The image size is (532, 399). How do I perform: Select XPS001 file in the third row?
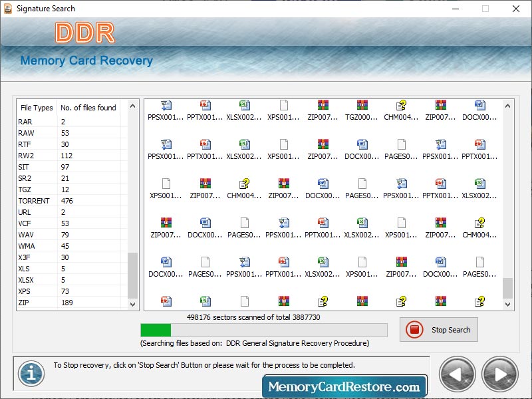[166, 189]
